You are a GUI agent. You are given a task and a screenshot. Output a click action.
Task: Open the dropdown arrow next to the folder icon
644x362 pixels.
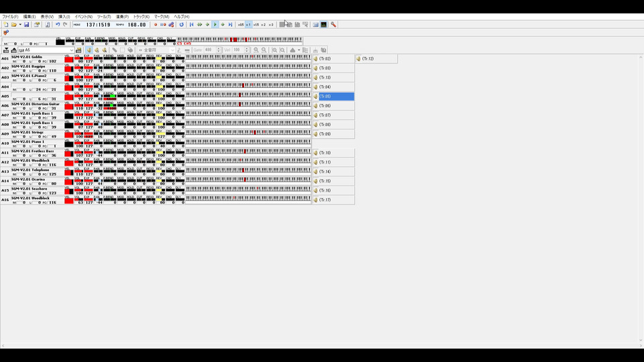[20, 25]
